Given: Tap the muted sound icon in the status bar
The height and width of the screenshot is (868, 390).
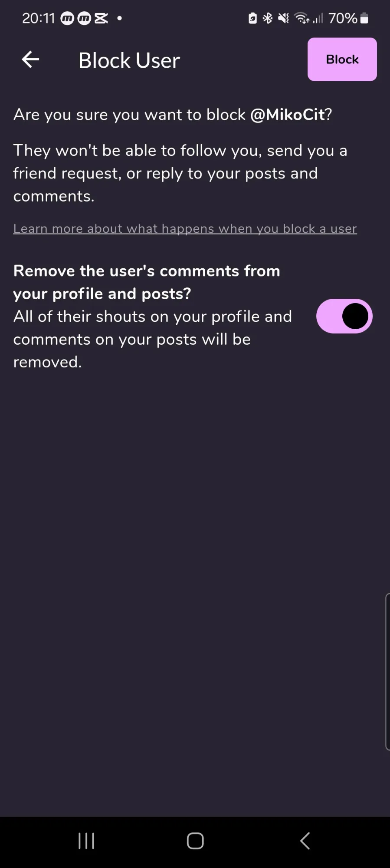Looking at the screenshot, I should (x=283, y=18).
